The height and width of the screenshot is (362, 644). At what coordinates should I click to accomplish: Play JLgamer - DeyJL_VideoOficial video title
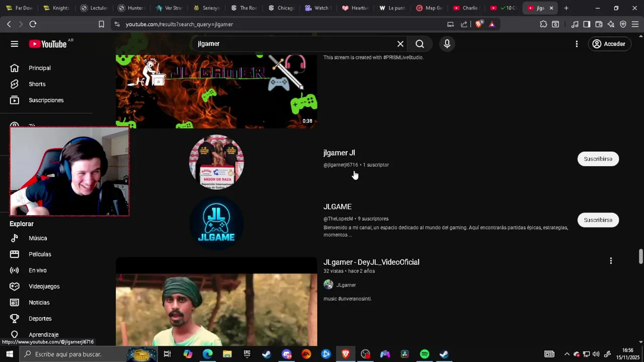pyautogui.click(x=371, y=262)
